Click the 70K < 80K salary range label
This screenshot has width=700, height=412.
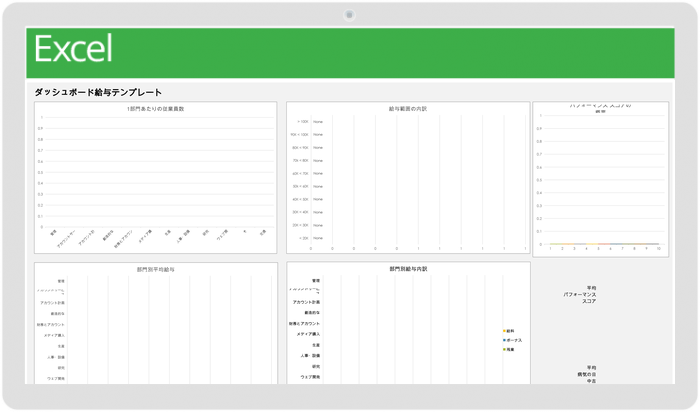[x=300, y=161]
